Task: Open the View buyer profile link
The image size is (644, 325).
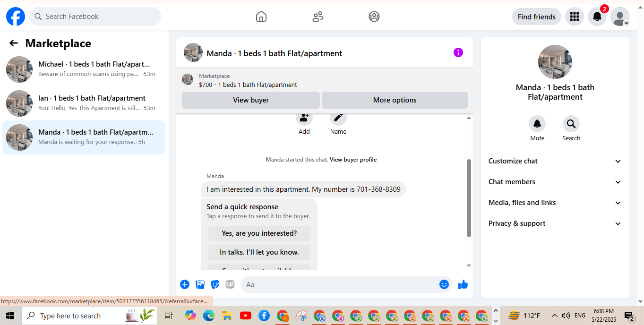Action: pos(353,160)
